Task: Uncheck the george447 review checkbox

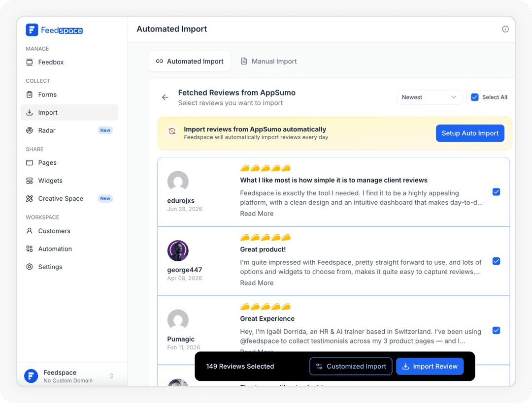Action: [496, 261]
